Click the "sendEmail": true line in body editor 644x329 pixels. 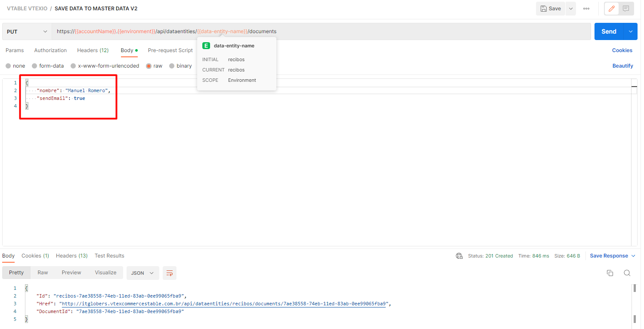pos(61,98)
